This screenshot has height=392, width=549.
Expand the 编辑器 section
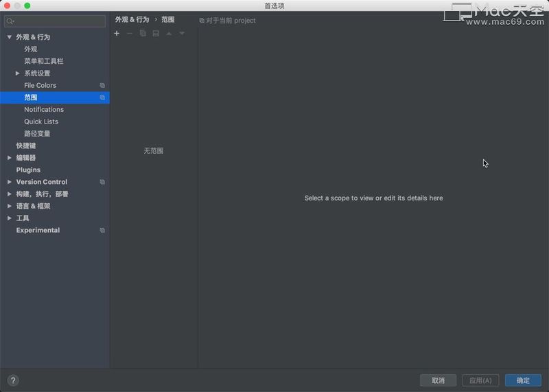coord(10,158)
